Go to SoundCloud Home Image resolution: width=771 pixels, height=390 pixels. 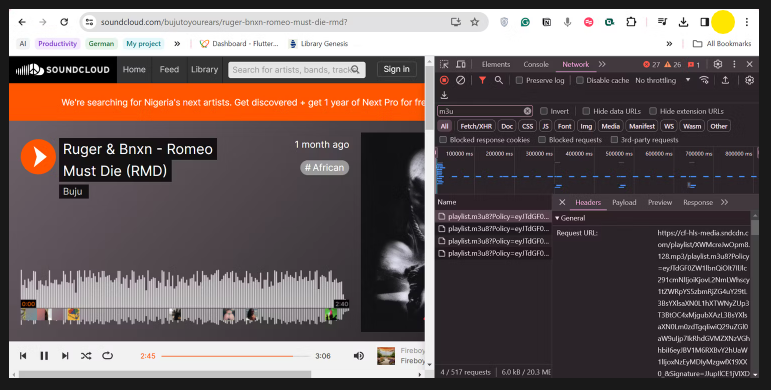pyautogui.click(x=134, y=69)
